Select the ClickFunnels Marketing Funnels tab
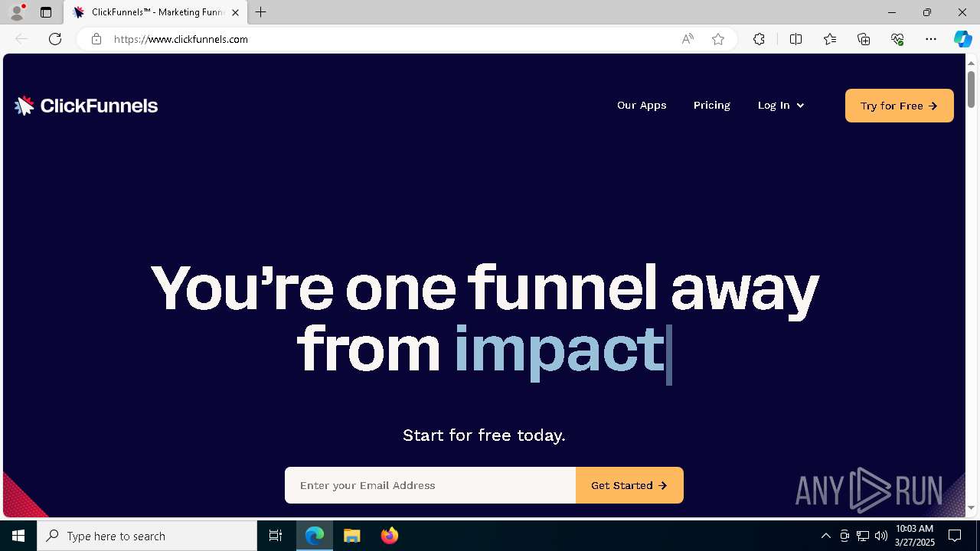 155,12
